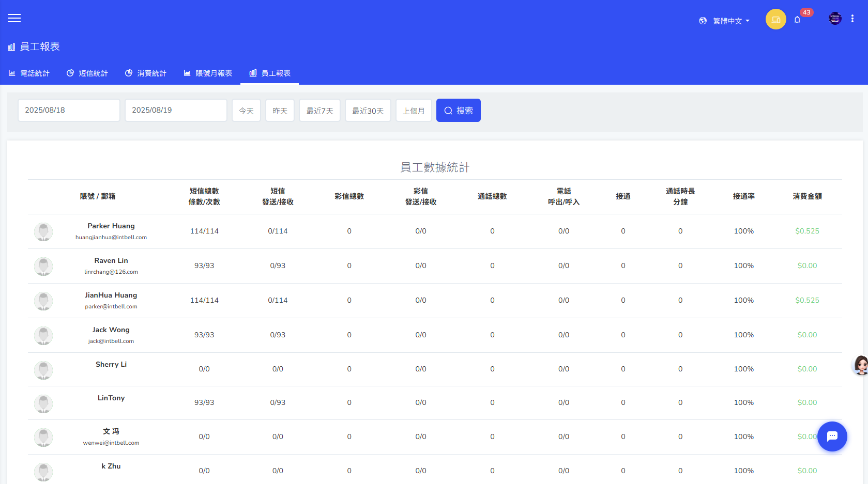The image size is (868, 484).
Task: Pick the 最近30天 date filter
Action: pyautogui.click(x=368, y=111)
